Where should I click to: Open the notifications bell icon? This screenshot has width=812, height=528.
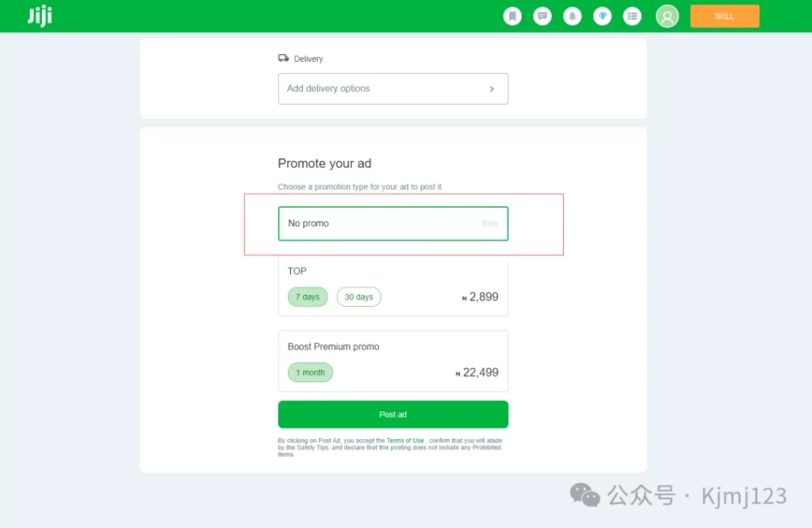coord(573,16)
